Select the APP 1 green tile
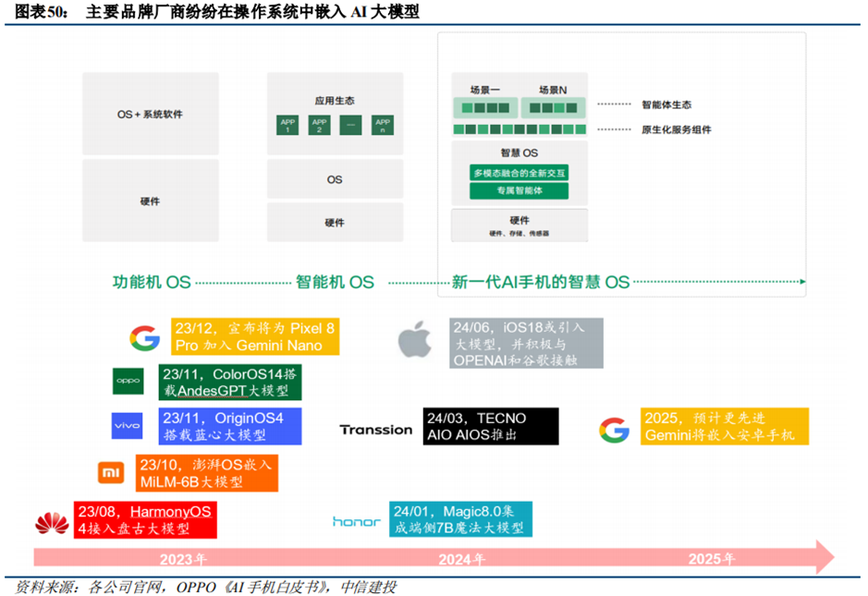868x596 pixels. click(287, 125)
